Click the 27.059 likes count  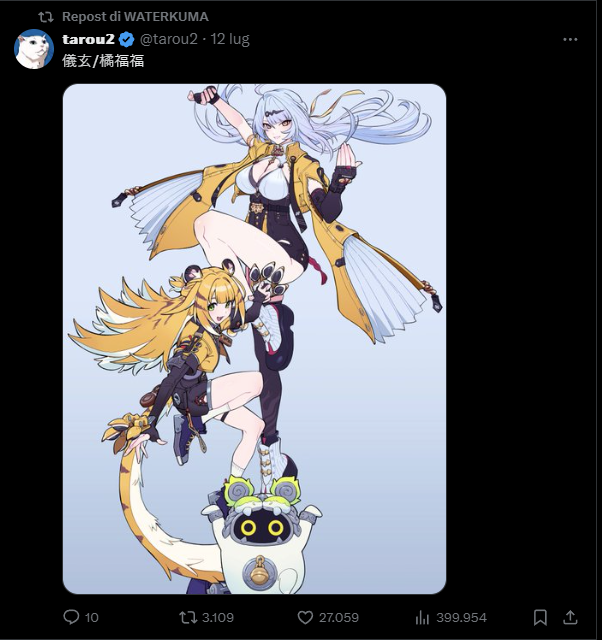(339, 618)
